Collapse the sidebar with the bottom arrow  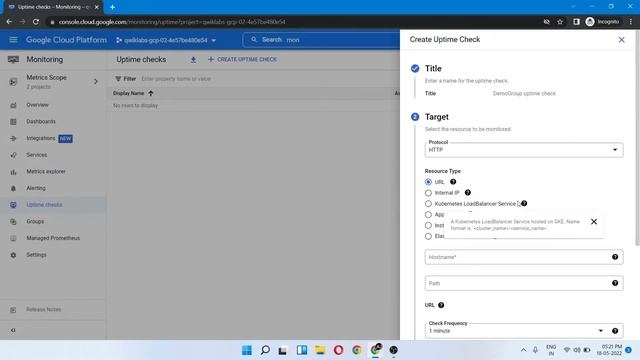[x=13, y=330]
